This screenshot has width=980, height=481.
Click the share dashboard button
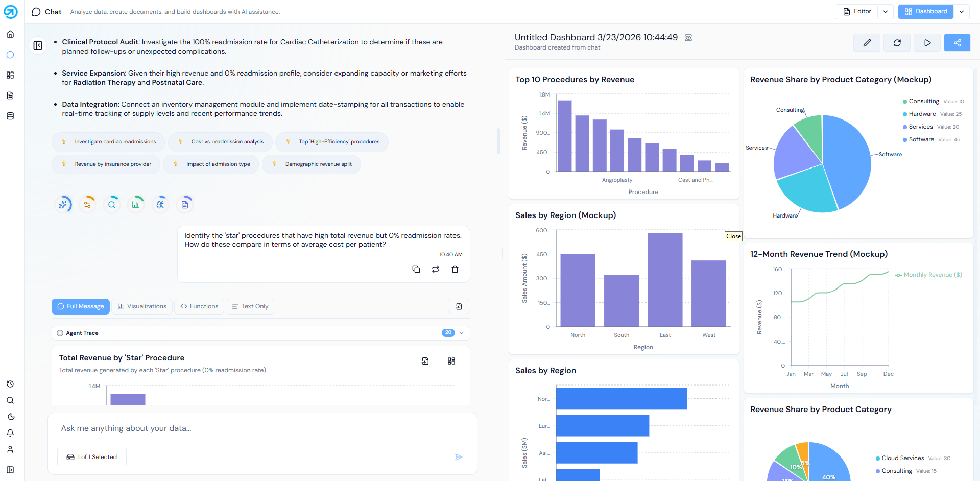(x=958, y=43)
